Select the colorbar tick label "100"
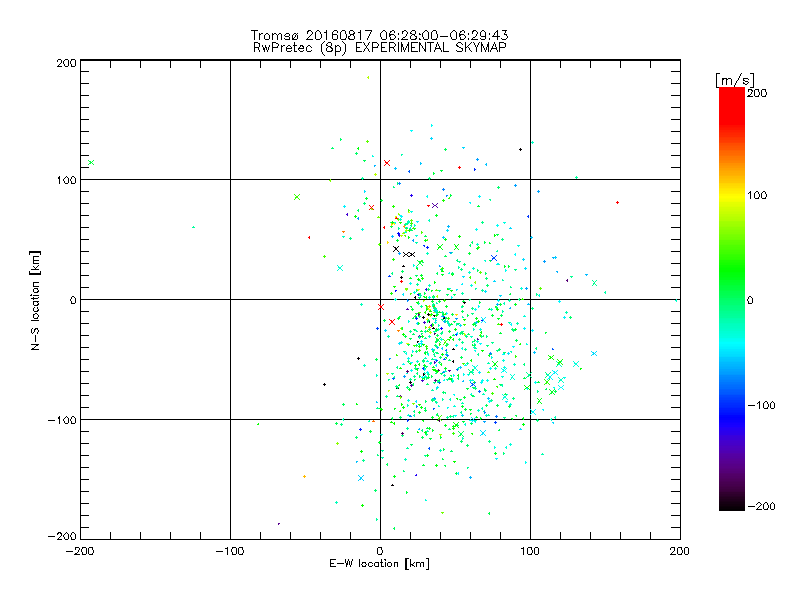The height and width of the screenshot is (600, 800). [757, 195]
